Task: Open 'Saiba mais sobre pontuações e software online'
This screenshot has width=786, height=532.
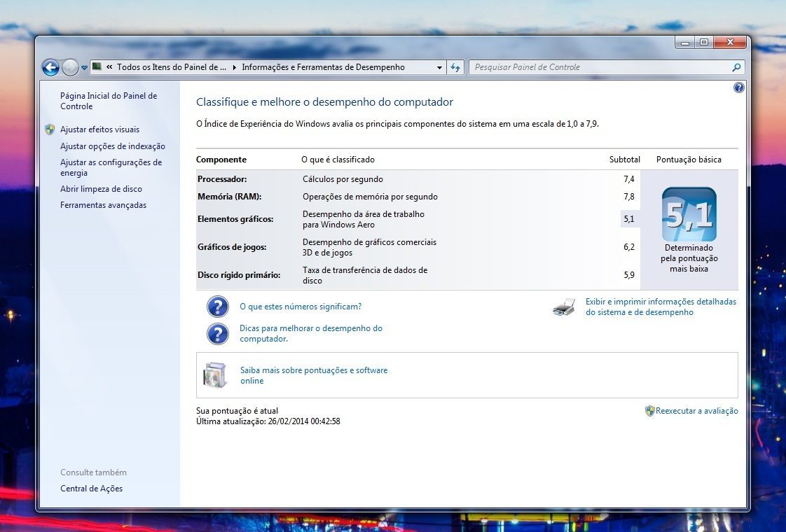Action: tap(314, 375)
